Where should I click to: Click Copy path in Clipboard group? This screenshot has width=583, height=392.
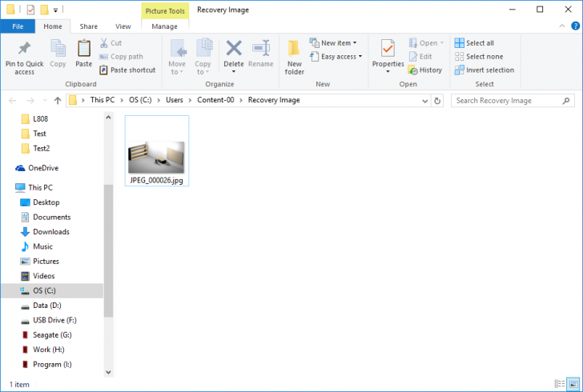[x=121, y=57]
